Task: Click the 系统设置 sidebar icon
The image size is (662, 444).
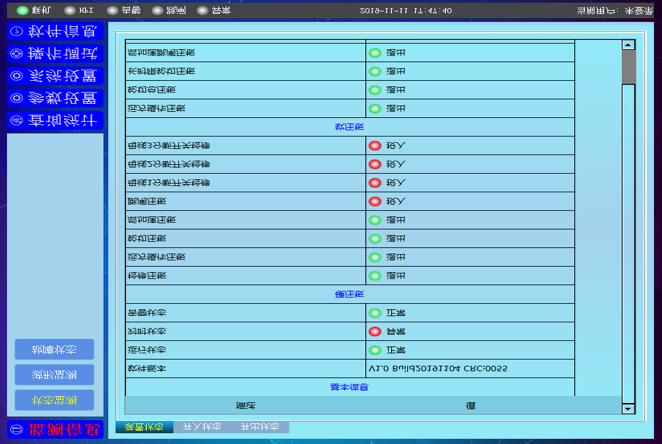Action: (x=15, y=76)
